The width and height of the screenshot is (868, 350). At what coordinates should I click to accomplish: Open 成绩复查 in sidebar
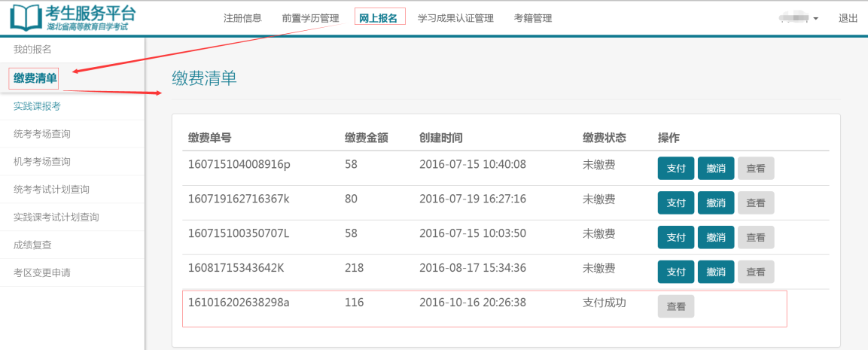pyautogui.click(x=32, y=245)
